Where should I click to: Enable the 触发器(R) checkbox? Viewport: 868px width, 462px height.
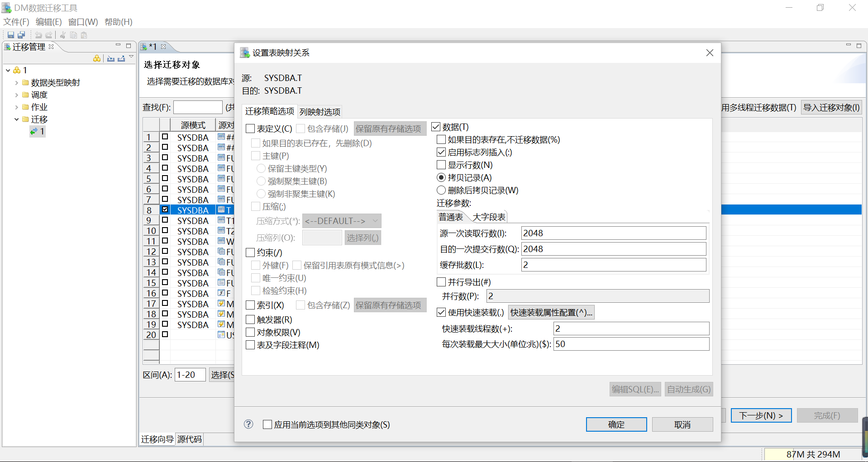click(250, 319)
